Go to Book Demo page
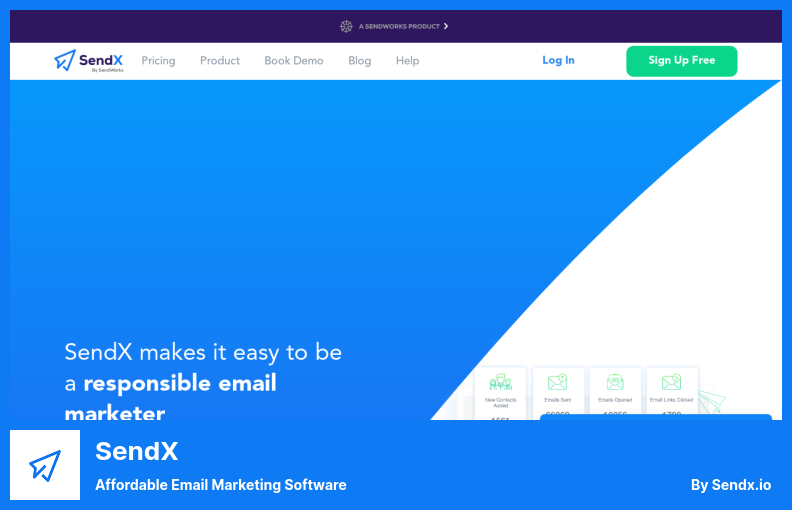Screen dimensions: 792x510 (x=294, y=61)
